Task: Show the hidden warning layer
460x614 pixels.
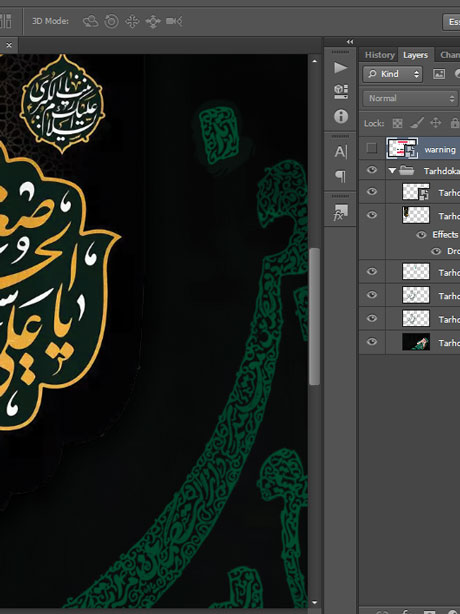Action: (372, 148)
